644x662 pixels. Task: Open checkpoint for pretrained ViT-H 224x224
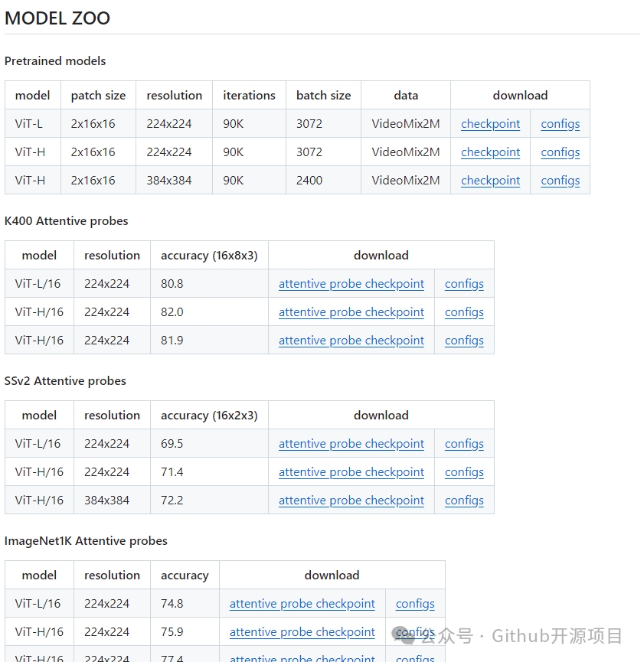coord(490,152)
